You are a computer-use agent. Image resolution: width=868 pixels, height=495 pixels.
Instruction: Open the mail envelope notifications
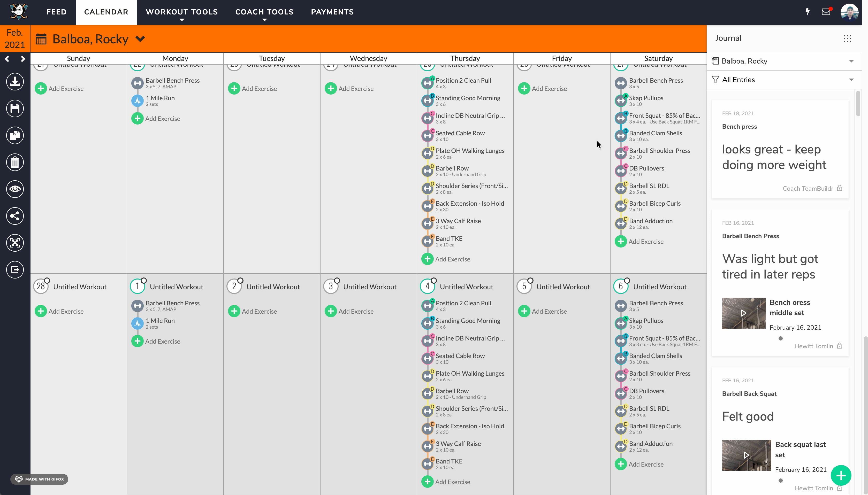point(826,12)
